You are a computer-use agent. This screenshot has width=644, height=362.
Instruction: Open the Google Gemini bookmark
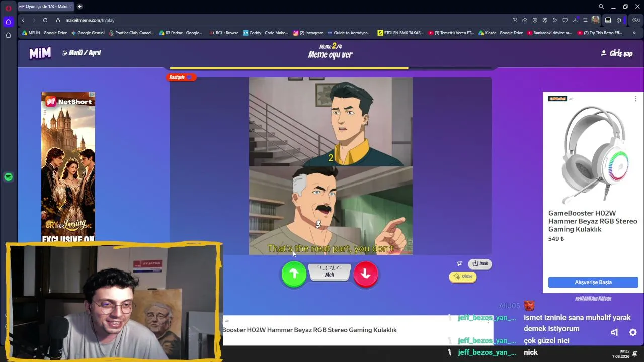88,33
